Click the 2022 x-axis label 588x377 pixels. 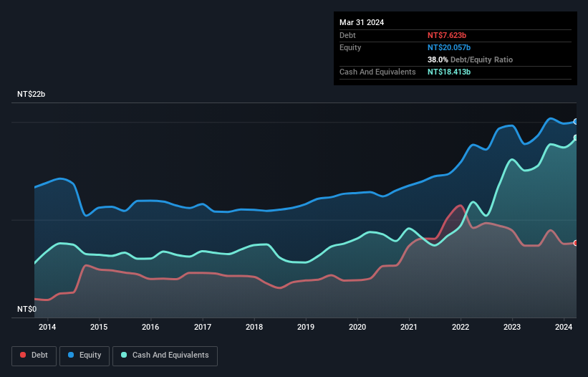coord(461,327)
